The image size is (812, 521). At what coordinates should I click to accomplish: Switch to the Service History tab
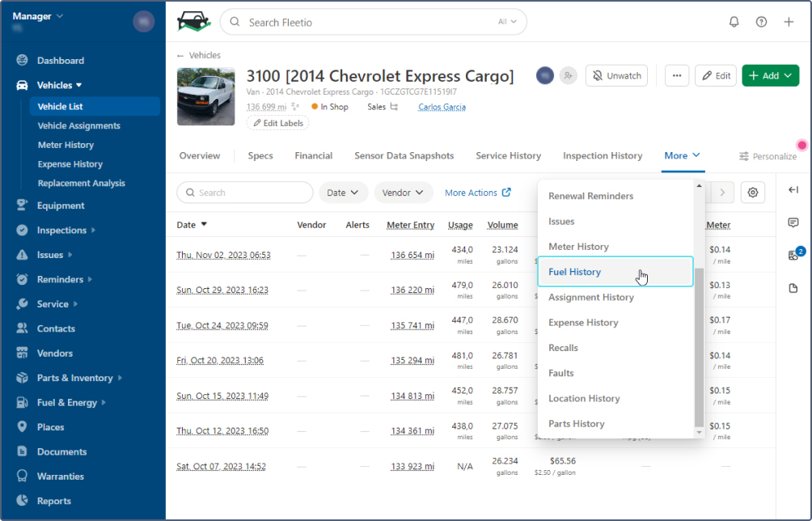point(508,155)
